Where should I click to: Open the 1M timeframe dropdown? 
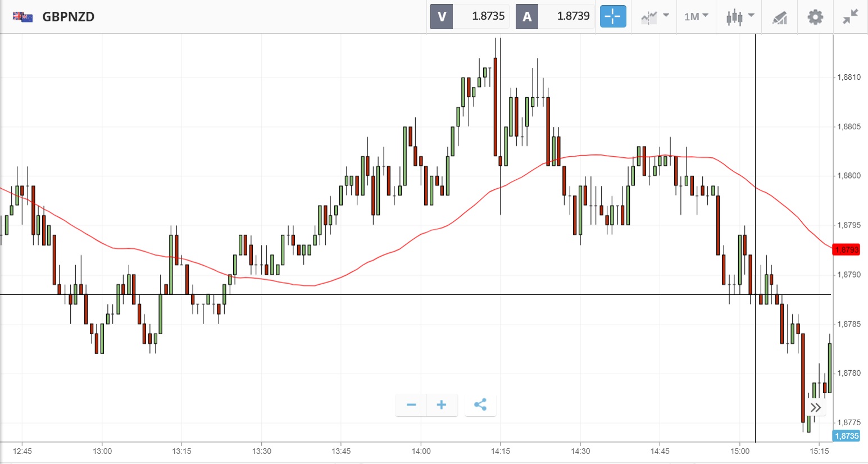click(696, 17)
